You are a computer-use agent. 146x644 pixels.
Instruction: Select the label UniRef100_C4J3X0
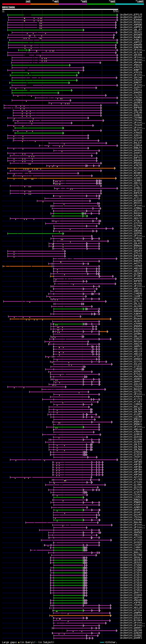(x=131, y=95)
